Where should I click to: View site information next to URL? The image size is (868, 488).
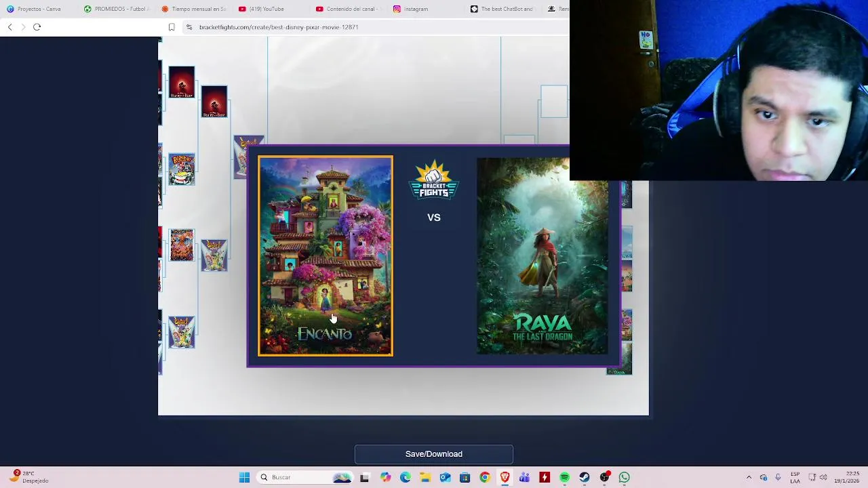(189, 27)
